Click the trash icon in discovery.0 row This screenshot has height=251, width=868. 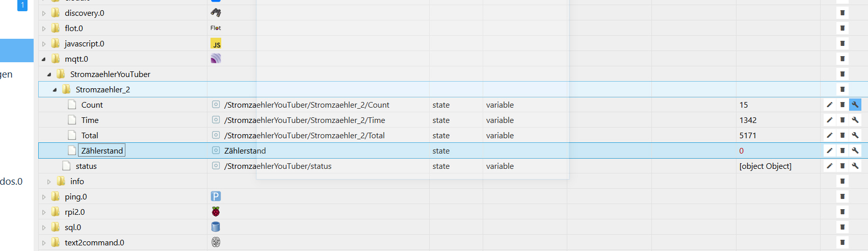pos(843,13)
